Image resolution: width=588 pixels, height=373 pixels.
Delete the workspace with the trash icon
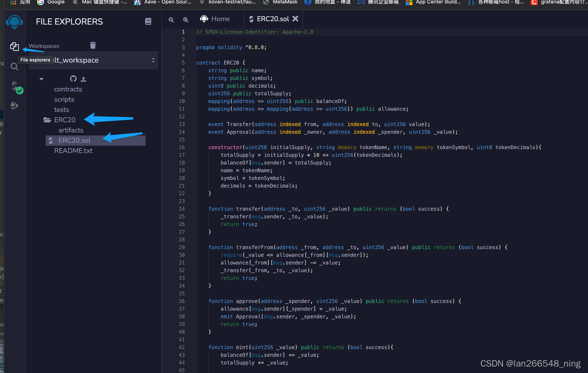point(93,45)
